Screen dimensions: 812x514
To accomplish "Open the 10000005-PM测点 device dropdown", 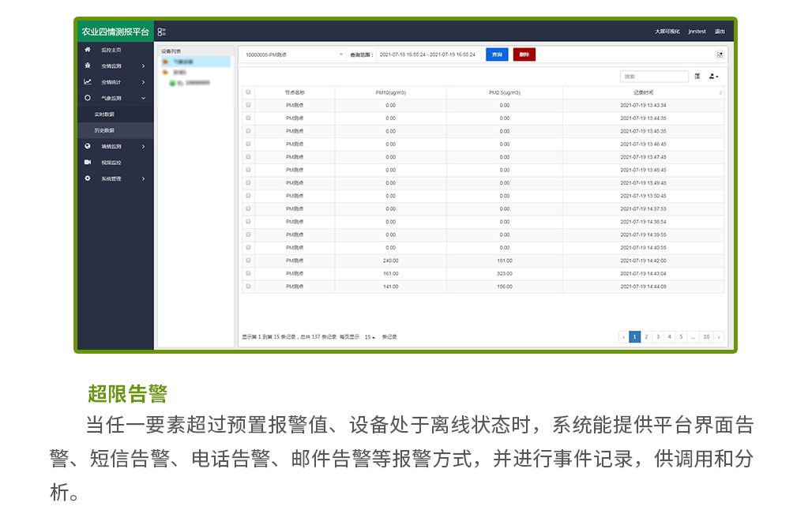I will (x=292, y=54).
